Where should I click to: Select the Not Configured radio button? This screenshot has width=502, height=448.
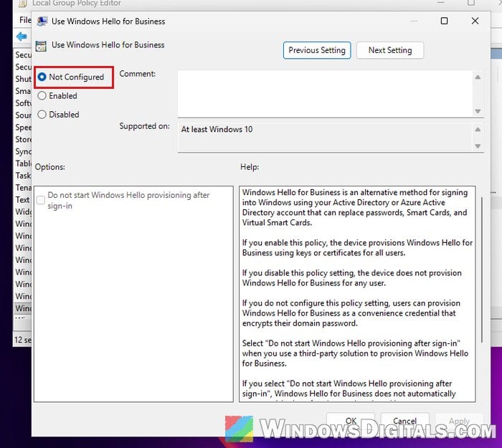pos(42,77)
